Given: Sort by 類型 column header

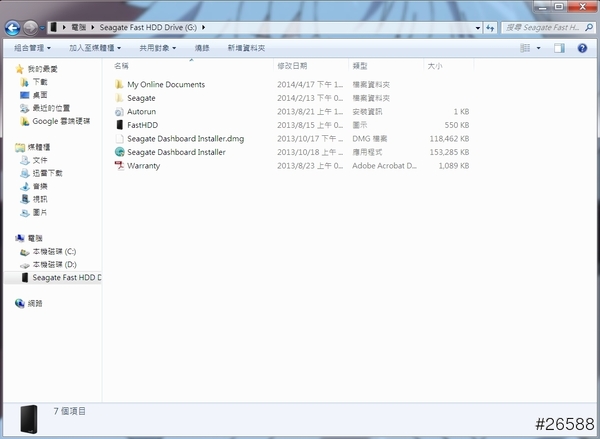Looking at the screenshot, I should [x=360, y=66].
